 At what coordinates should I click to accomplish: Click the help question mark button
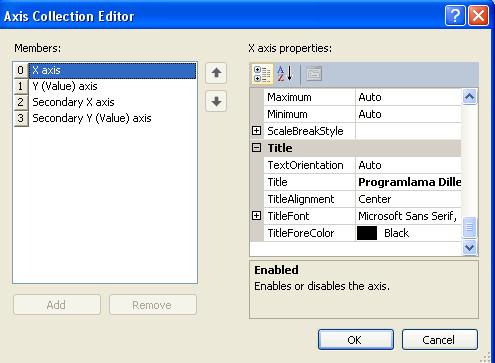point(455,15)
